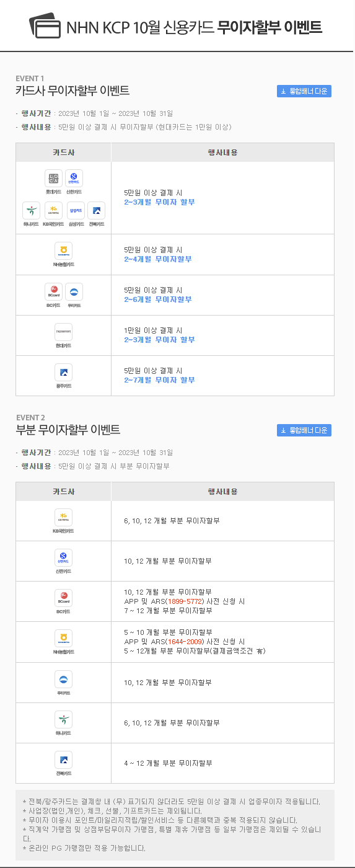The width and height of the screenshot is (355, 868).
Task: Download the 통합배너 for EVENT 2
Action: pos(304,430)
